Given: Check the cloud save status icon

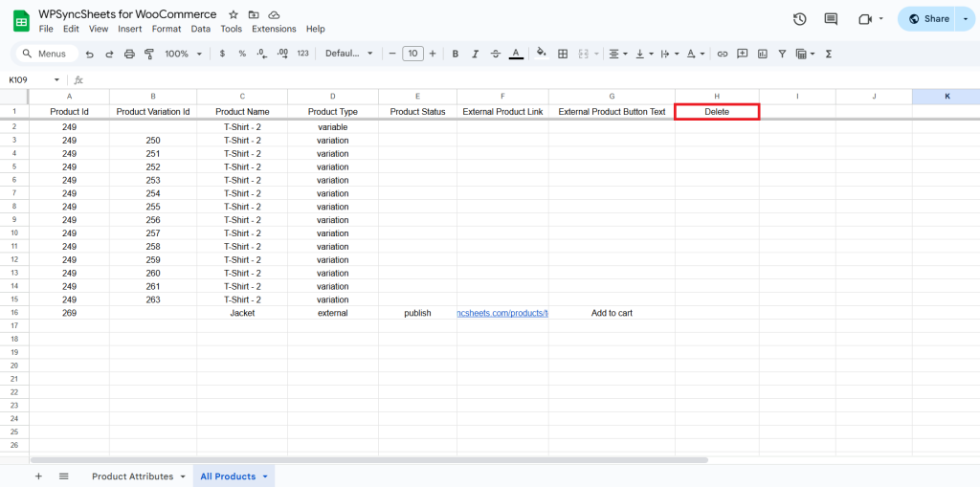Looking at the screenshot, I should [274, 14].
